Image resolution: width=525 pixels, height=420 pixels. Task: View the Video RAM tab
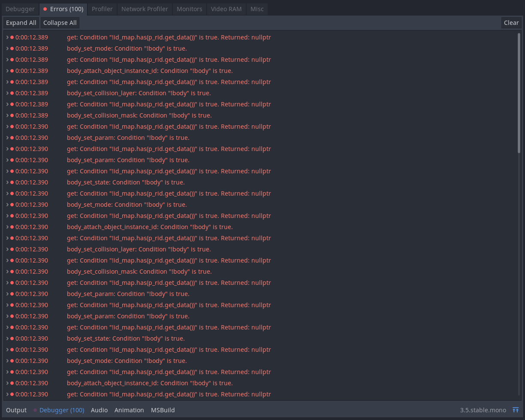pos(226,9)
